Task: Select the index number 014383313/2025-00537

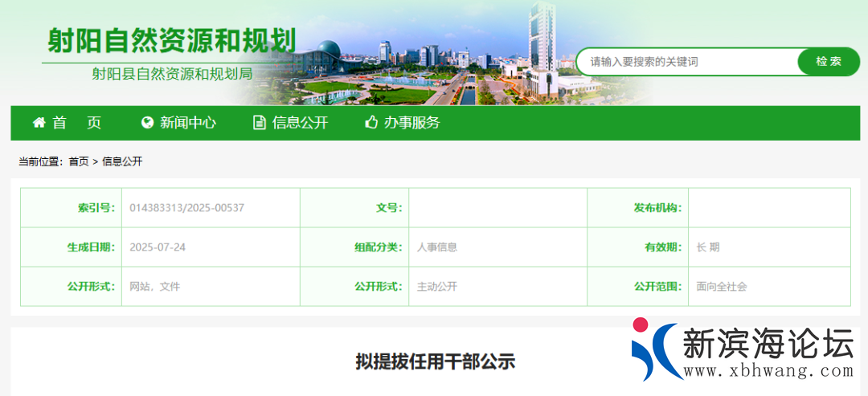Action: (186, 208)
